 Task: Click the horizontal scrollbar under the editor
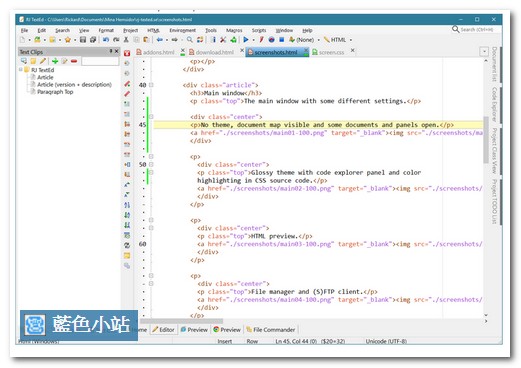182,321
